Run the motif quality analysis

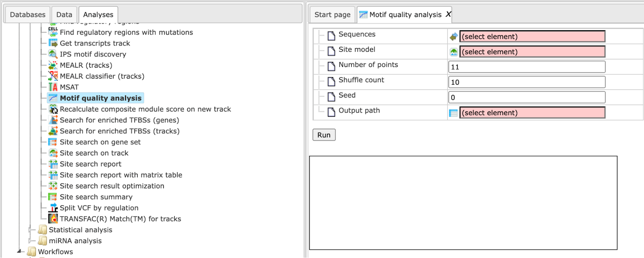(x=324, y=135)
